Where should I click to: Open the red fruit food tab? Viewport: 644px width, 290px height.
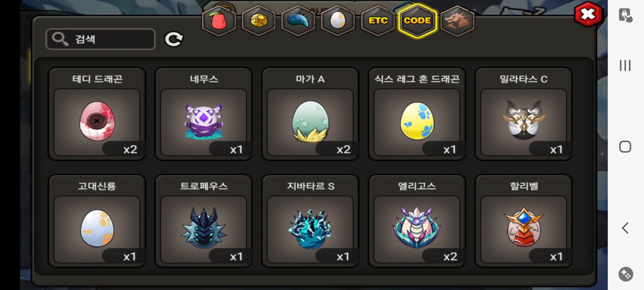[x=219, y=21]
